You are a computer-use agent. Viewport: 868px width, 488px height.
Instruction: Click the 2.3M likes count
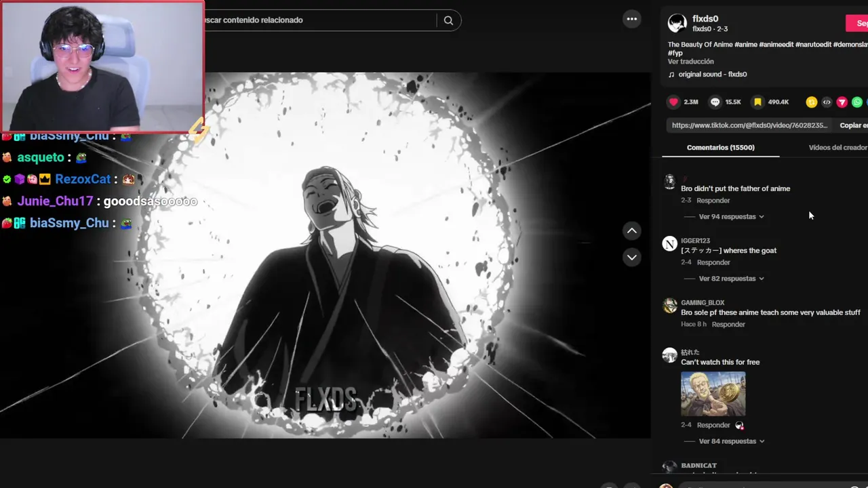[x=691, y=102]
